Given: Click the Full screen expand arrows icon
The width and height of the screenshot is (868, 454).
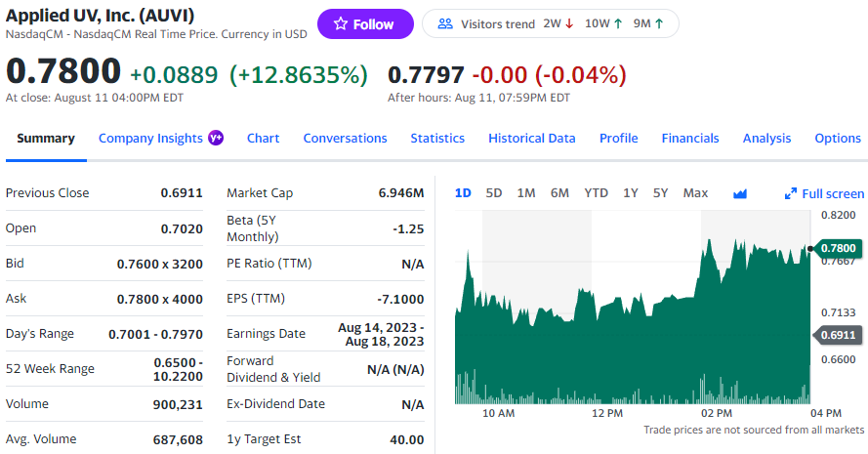Looking at the screenshot, I should point(791,193).
